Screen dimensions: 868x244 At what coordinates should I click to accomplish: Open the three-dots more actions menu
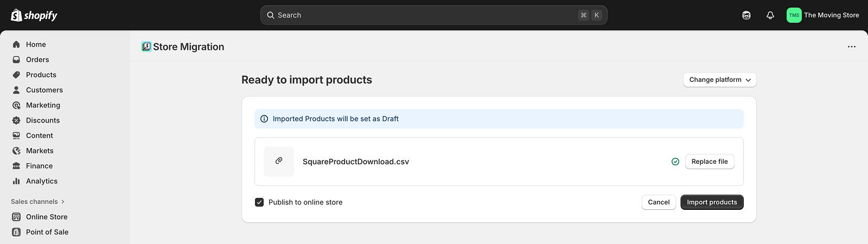pos(852,47)
